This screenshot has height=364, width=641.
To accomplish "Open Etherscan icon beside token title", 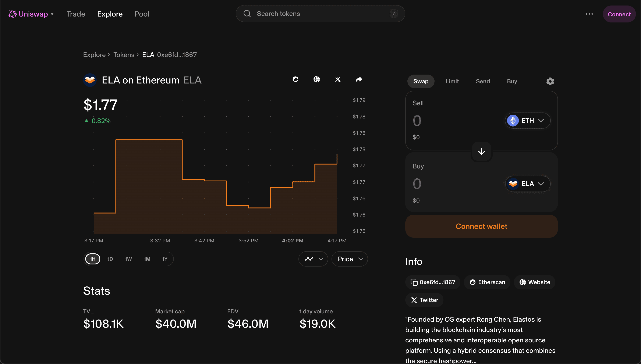I will click(295, 79).
